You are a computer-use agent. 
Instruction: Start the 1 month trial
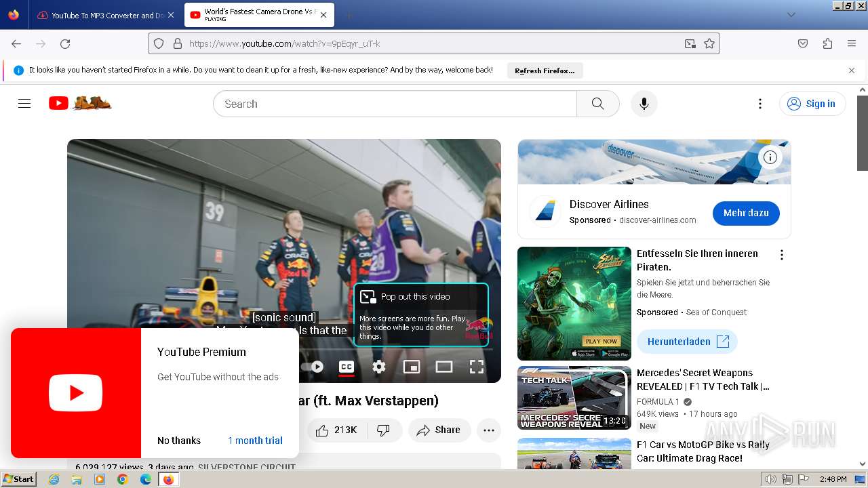255,441
